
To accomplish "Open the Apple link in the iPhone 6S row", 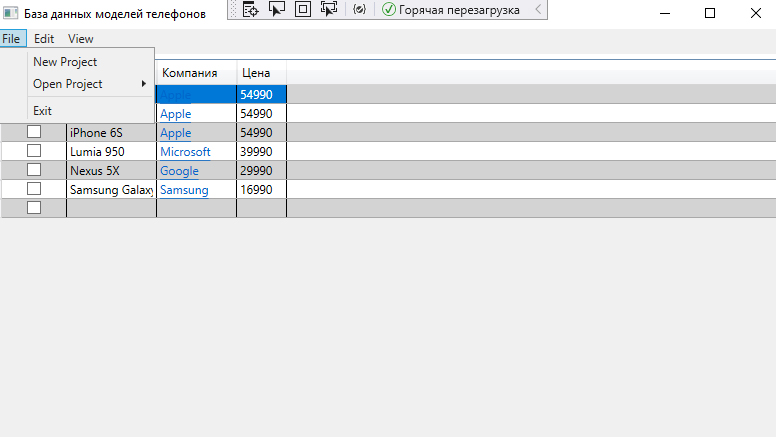I will click(x=176, y=133).
